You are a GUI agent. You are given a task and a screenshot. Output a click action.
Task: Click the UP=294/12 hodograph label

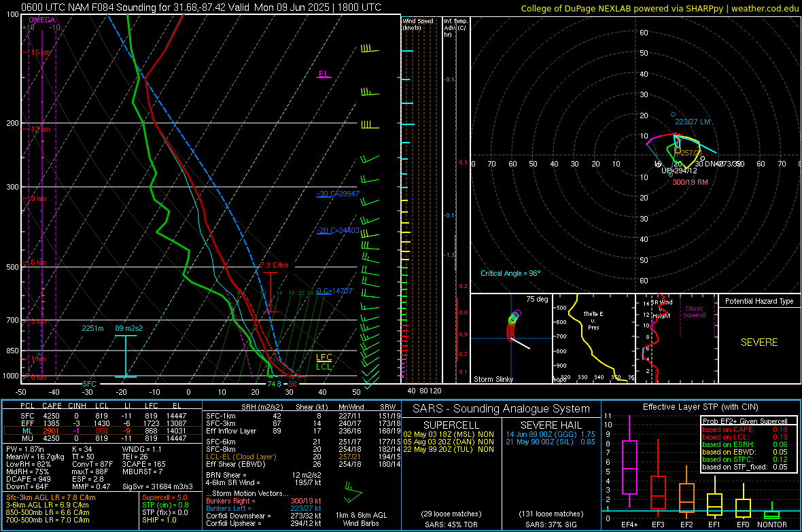[679, 171]
